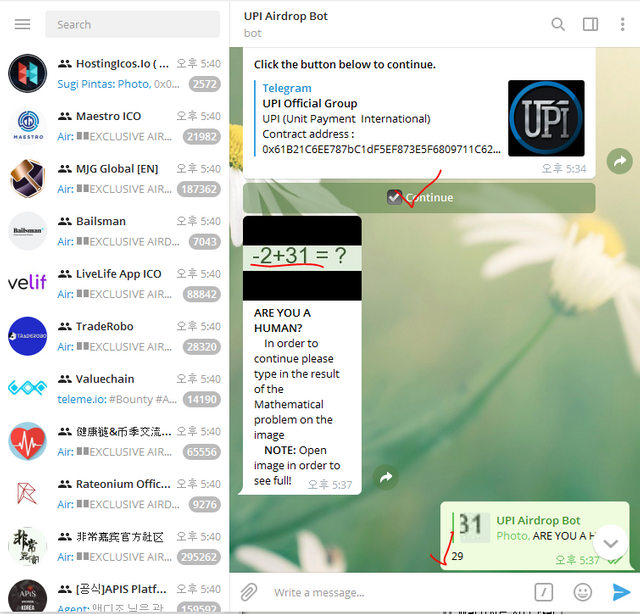Click the Rateonium red R avatar
640x614 pixels.
click(x=27, y=494)
